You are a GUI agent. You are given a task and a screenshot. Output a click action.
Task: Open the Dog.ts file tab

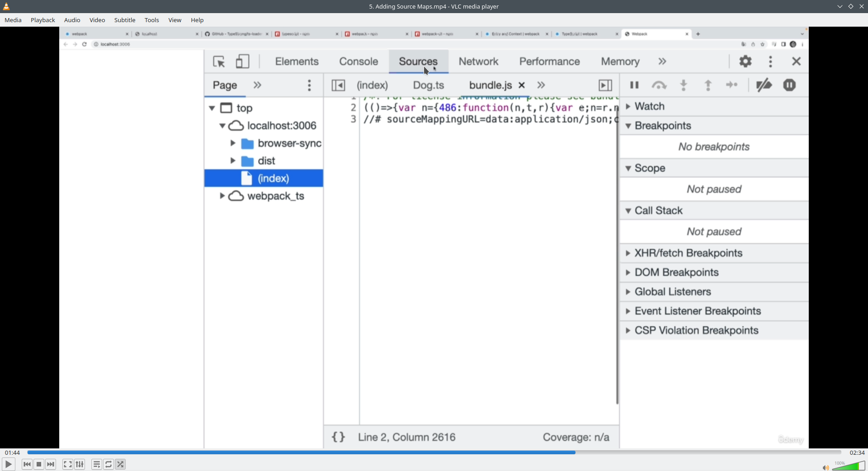[x=429, y=85]
